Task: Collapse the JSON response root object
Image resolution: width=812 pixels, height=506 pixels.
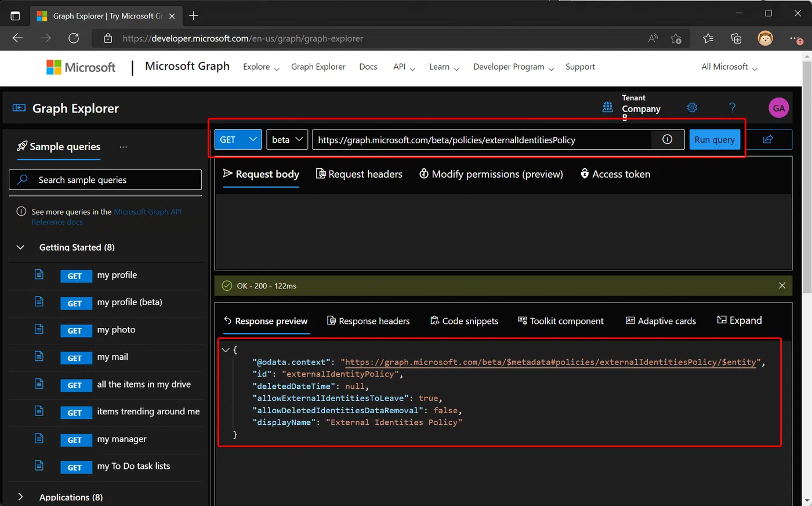Action: tap(226, 350)
